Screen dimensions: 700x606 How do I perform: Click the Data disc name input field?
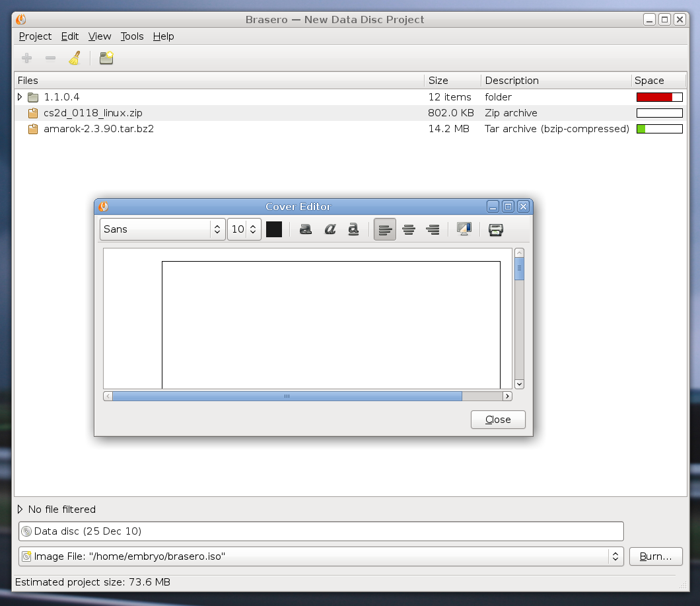point(321,531)
